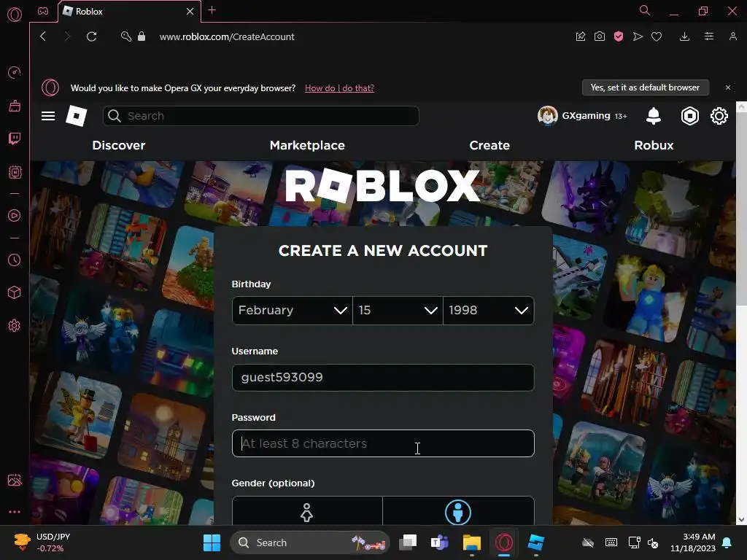747x560 pixels.
Task: Open birthday day dropdown 15
Action: [x=398, y=311]
